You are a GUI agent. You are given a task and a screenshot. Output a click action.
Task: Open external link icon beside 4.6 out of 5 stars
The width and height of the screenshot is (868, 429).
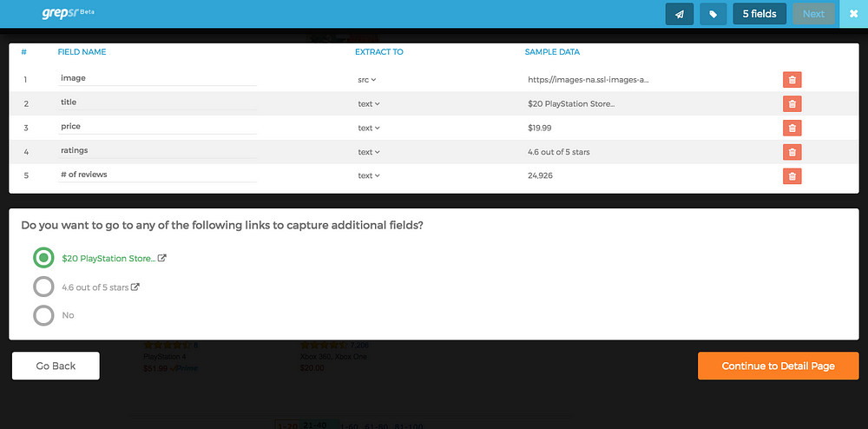pyautogui.click(x=135, y=287)
